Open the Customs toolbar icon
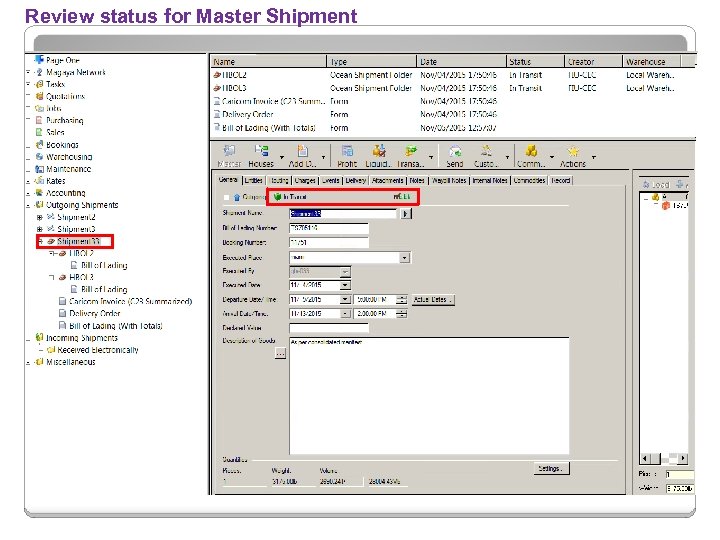Screen dimensions: 720x540 point(486,151)
